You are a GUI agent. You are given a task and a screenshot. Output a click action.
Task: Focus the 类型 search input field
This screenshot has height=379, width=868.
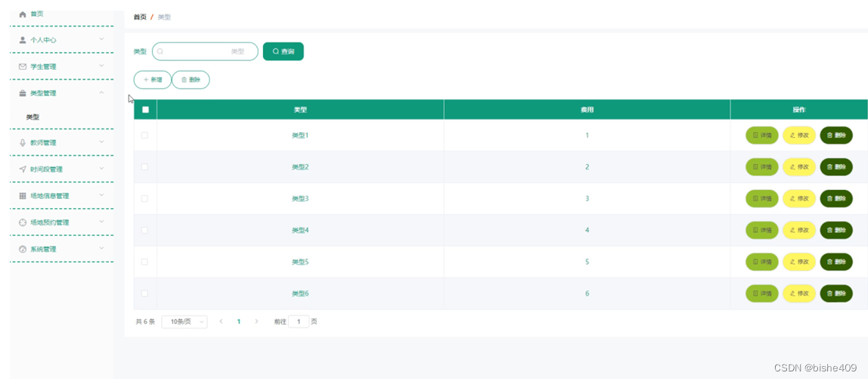[205, 51]
